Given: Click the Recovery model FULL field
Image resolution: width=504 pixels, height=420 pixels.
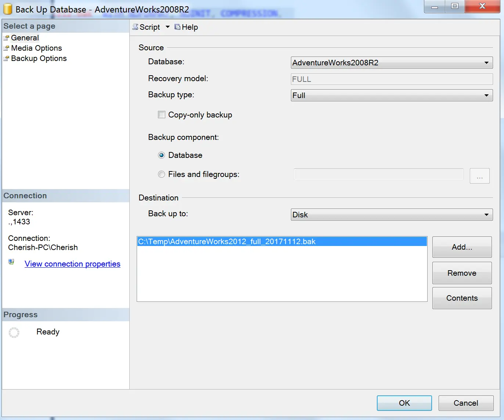Looking at the screenshot, I should (392, 79).
